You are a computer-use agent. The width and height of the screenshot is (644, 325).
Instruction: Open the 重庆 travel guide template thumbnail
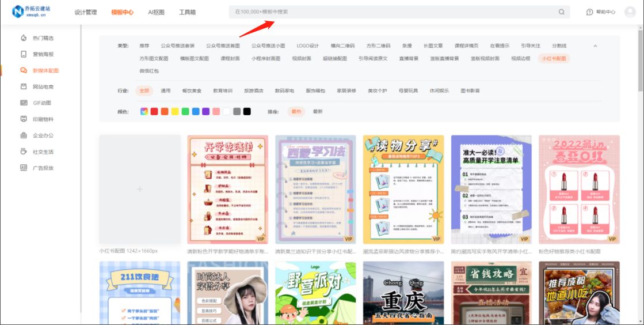(403, 293)
